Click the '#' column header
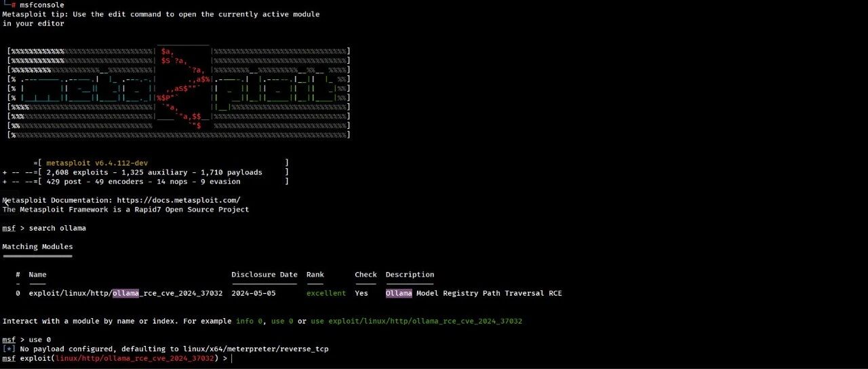Image resolution: width=868 pixels, height=369 pixels. tap(18, 275)
